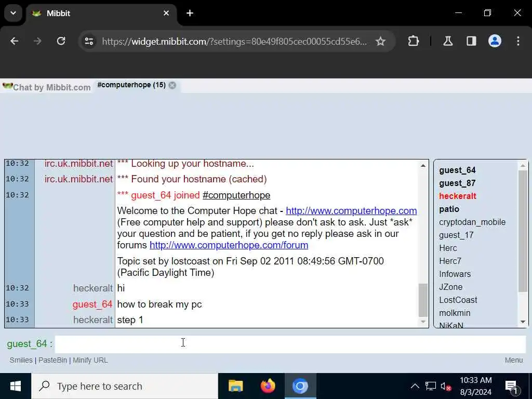
Task: Click the Type here to search box
Action: pos(125,386)
